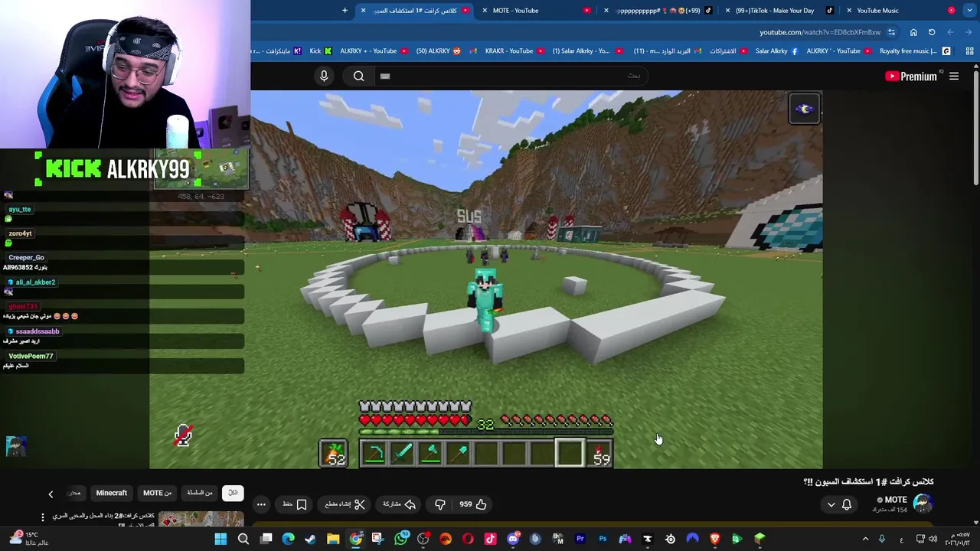Select the من السلسلة filter chip

(200, 493)
